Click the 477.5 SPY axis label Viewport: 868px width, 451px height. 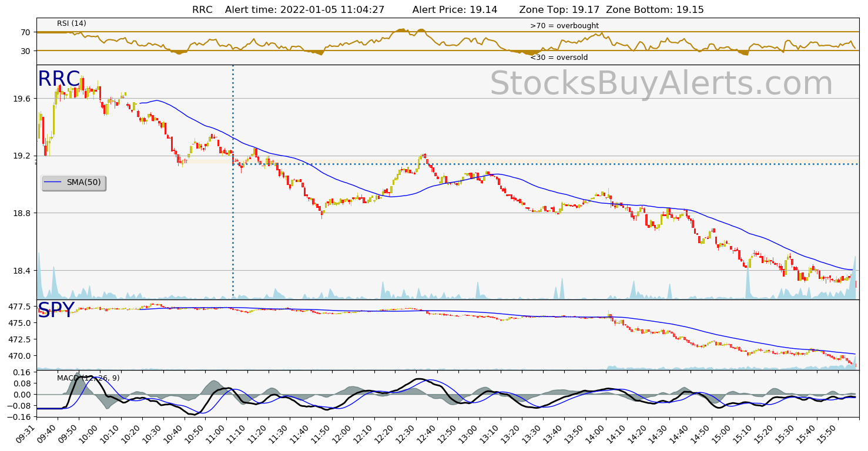click(20, 307)
